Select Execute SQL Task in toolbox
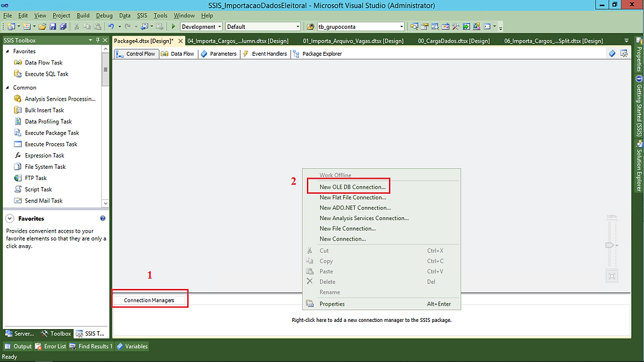Viewport: 644px width, 362px height. click(x=47, y=74)
